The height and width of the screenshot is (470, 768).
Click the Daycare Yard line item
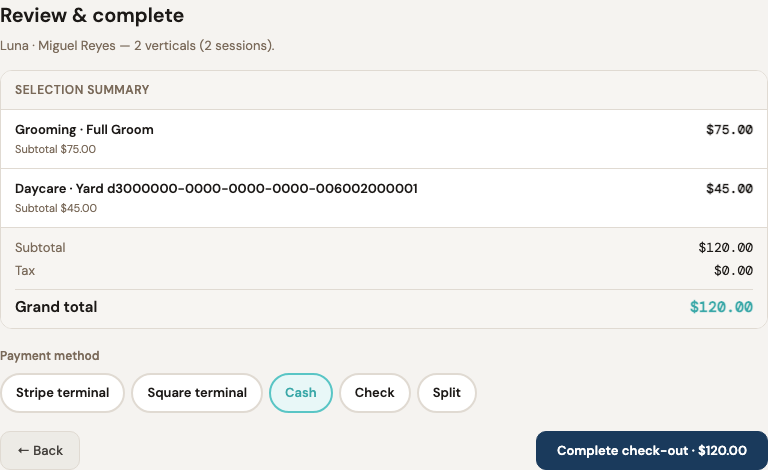point(384,198)
